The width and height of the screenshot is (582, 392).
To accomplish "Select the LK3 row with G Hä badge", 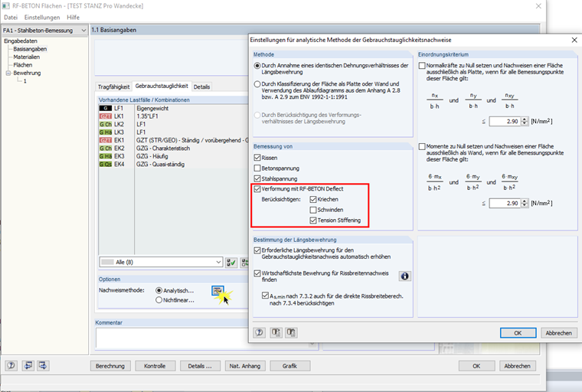I will (173, 132).
